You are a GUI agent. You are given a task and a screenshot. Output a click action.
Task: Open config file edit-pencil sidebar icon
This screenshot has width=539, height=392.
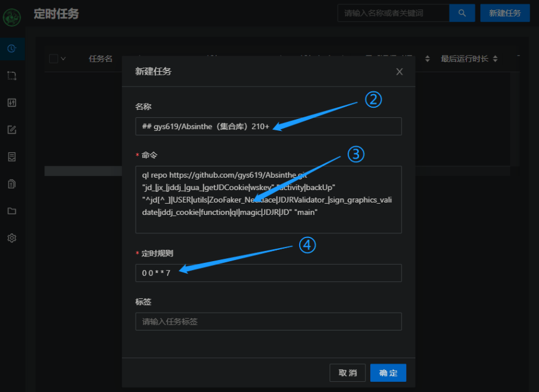click(x=12, y=130)
